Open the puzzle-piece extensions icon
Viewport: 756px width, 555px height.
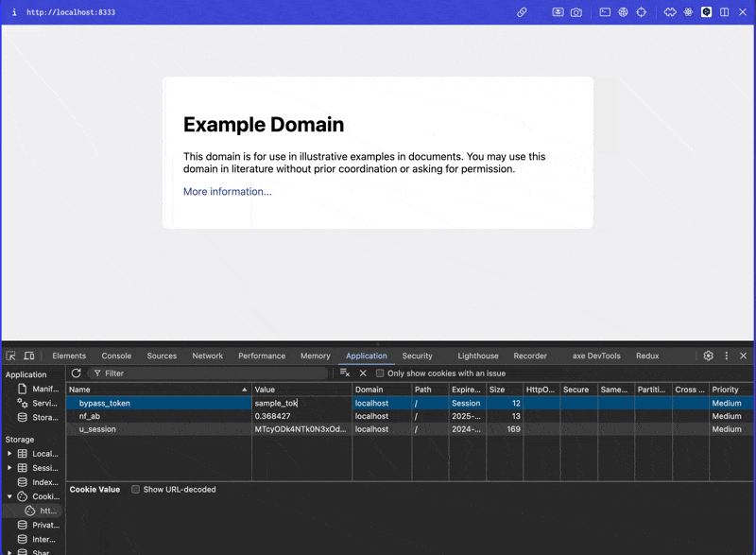[670, 12]
